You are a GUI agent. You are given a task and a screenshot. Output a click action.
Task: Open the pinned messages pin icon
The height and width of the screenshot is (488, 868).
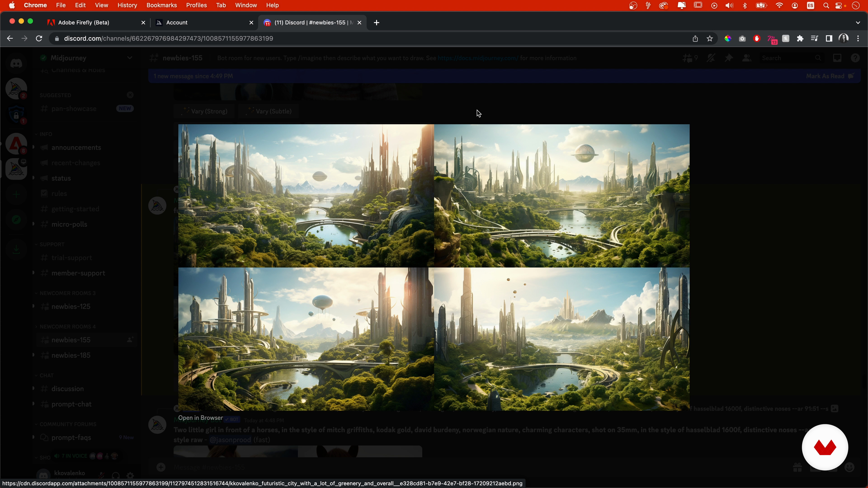click(x=729, y=58)
